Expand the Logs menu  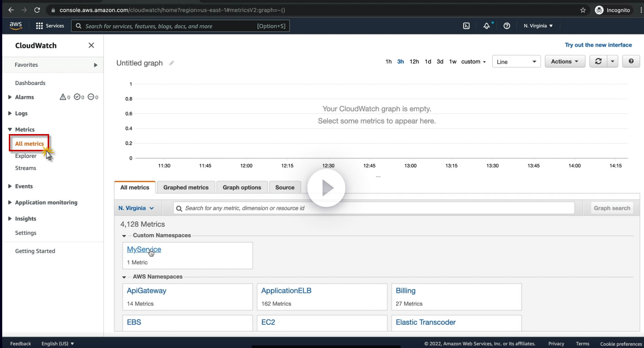(10, 113)
